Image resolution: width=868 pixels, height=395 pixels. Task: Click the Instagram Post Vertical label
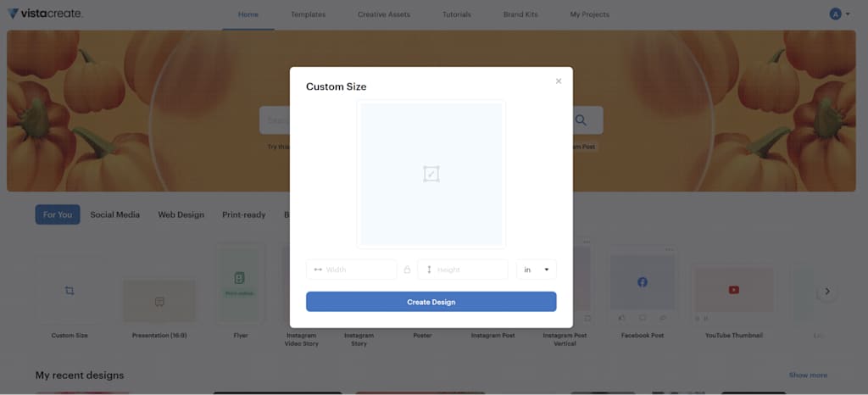point(565,339)
